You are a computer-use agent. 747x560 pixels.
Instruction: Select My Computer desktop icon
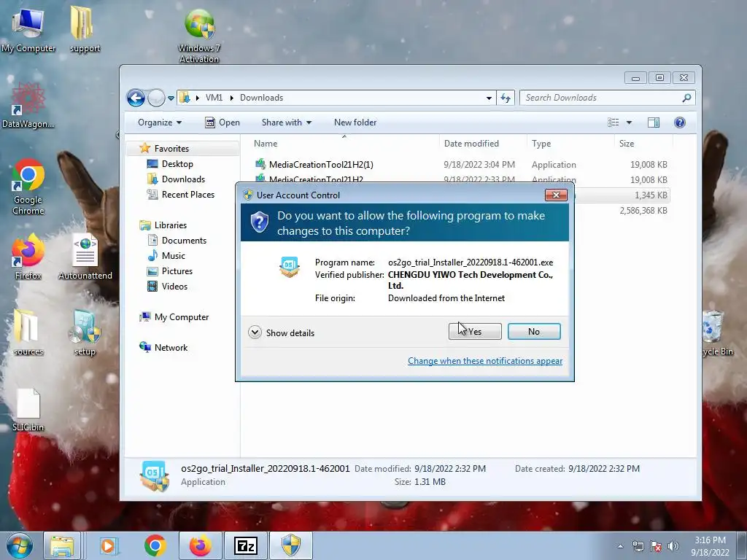[x=28, y=30]
